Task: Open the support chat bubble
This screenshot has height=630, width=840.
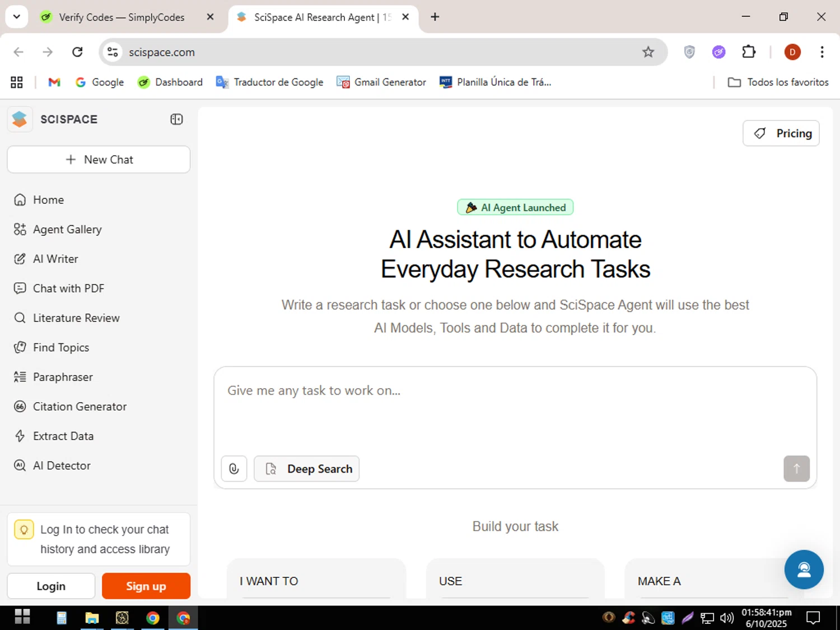Action: tap(804, 570)
